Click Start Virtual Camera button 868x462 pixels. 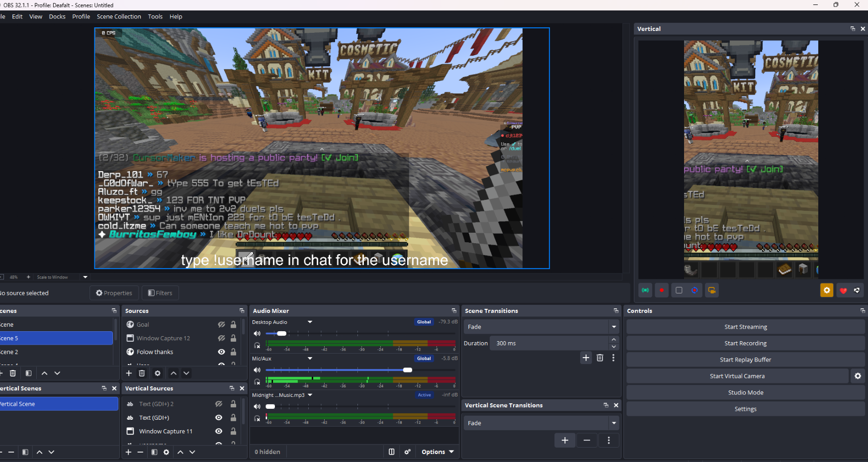(x=737, y=376)
